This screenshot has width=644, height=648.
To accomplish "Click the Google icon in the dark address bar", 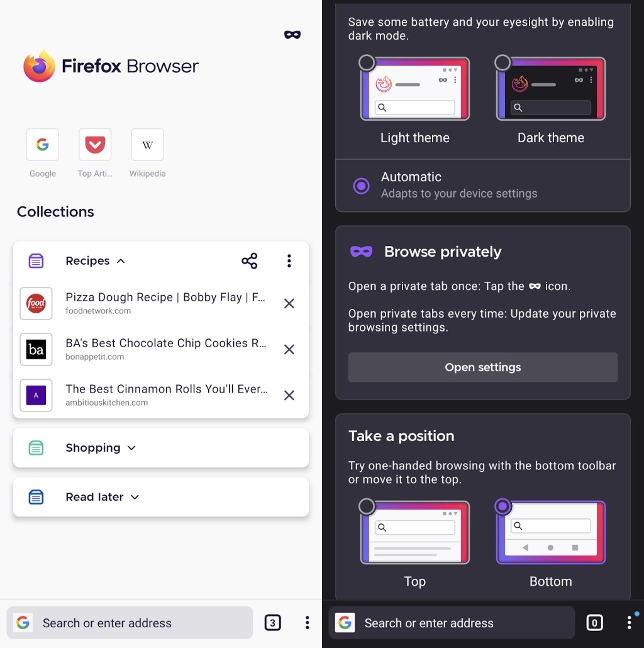I will [x=345, y=622].
